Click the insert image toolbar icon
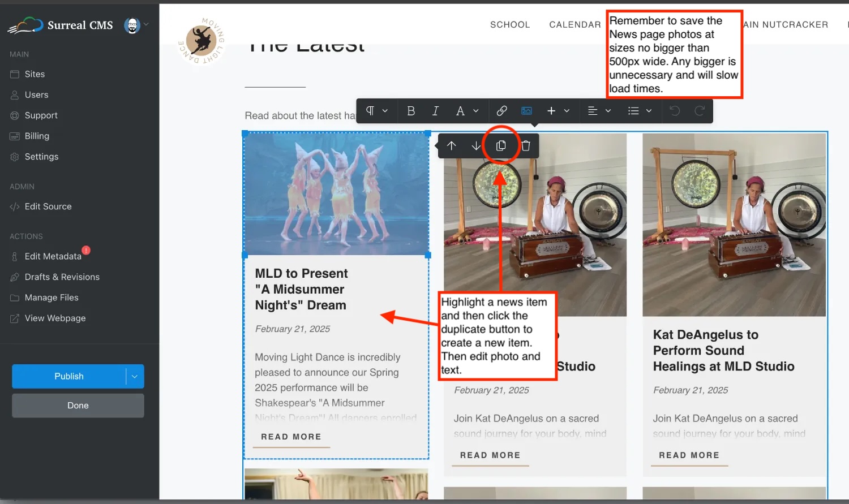 click(x=526, y=111)
